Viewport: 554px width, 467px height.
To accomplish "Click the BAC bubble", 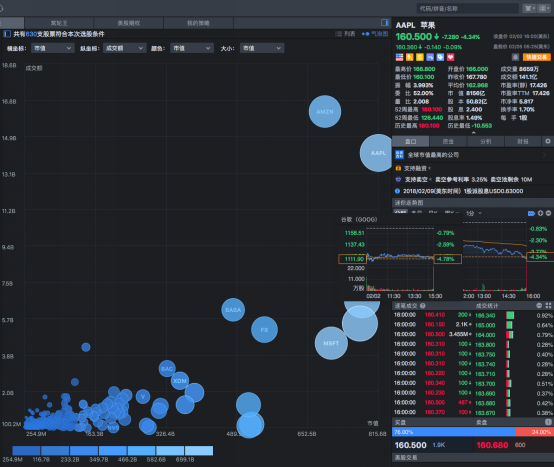I will point(167,369).
